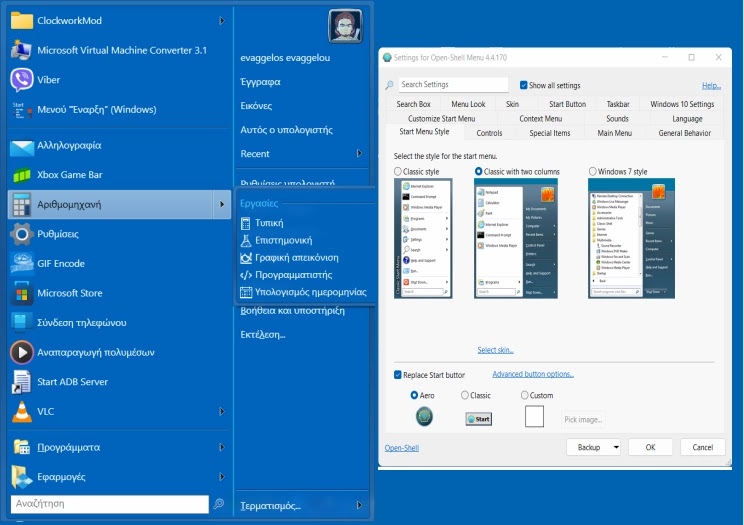Open Αυτός ο υπολογιστής entry
Image resolution: width=744 pixels, height=525 pixels.
click(287, 130)
